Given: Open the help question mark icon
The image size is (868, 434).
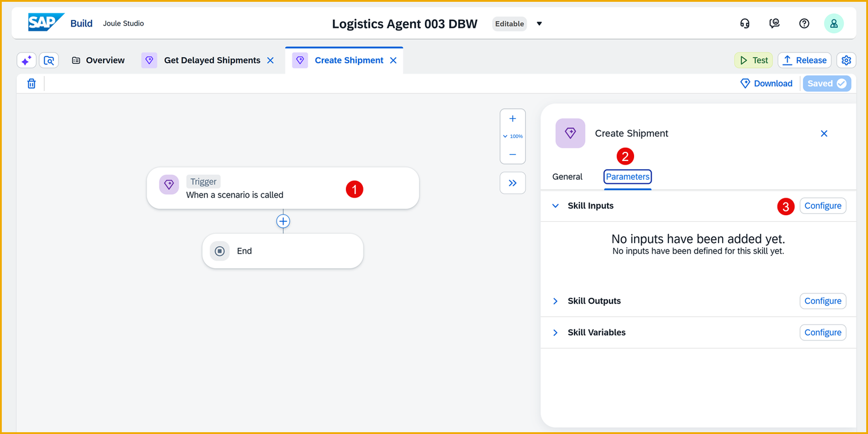Looking at the screenshot, I should (x=804, y=24).
